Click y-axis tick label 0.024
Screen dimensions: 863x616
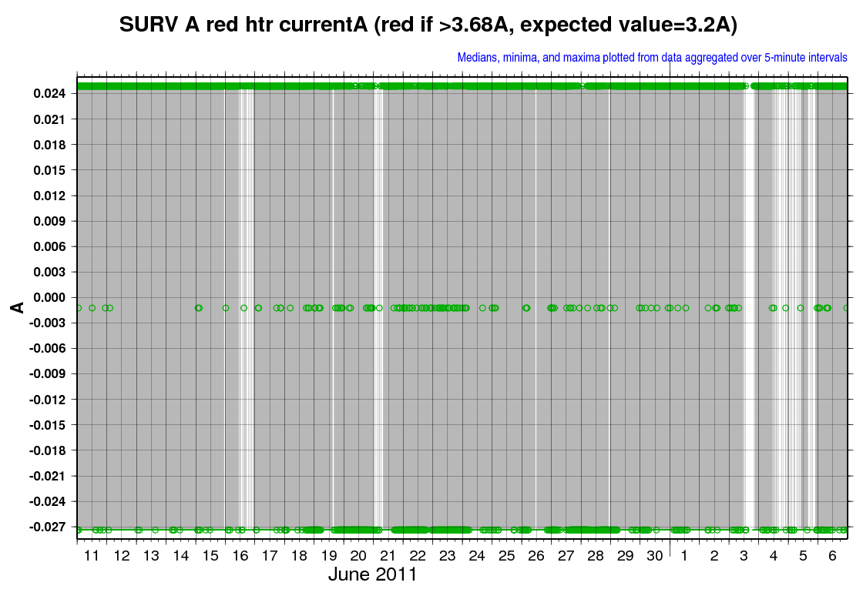click(x=49, y=93)
